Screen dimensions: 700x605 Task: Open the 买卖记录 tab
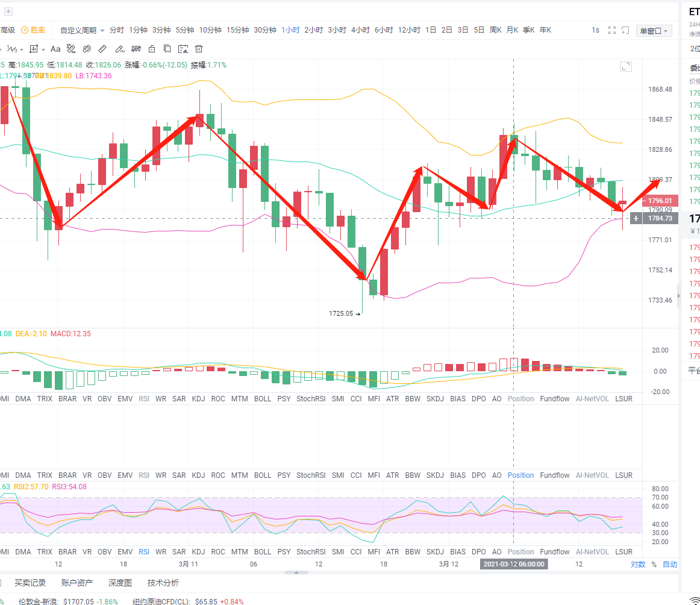30,583
